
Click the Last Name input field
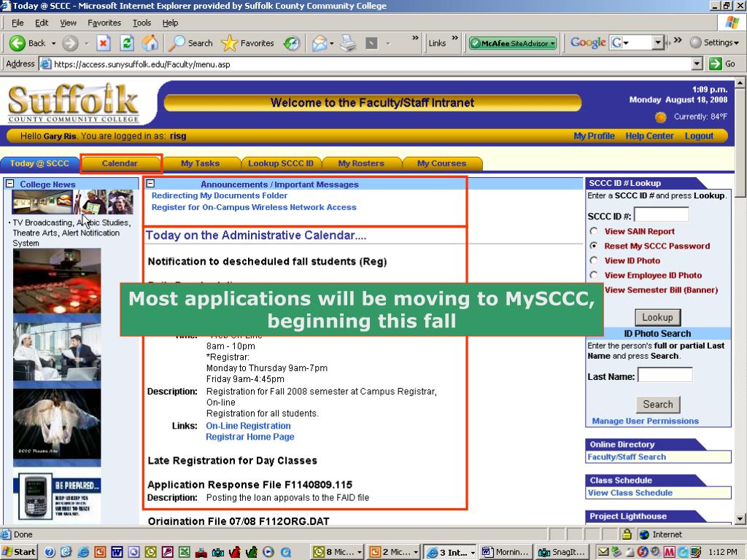pyautogui.click(x=665, y=376)
